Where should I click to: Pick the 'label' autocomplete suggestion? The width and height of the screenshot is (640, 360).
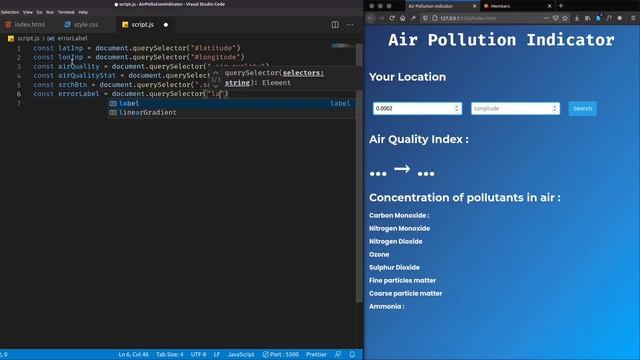(x=231, y=103)
